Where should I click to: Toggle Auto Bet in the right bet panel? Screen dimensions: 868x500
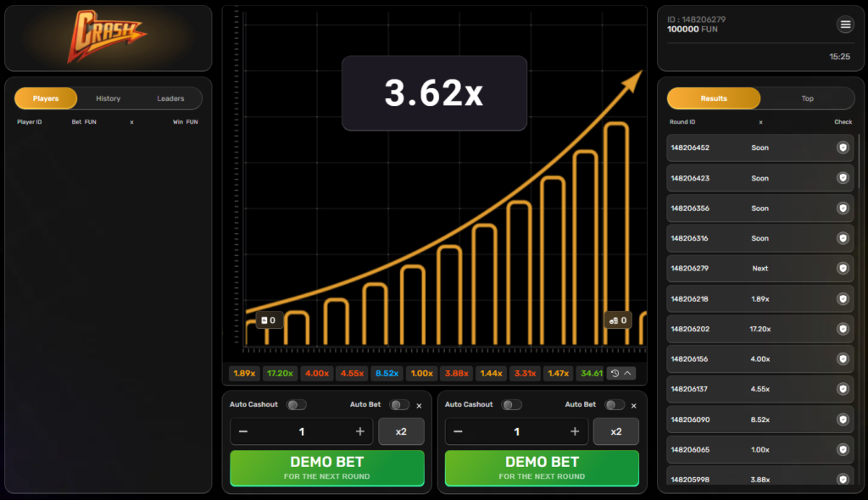pyautogui.click(x=615, y=405)
